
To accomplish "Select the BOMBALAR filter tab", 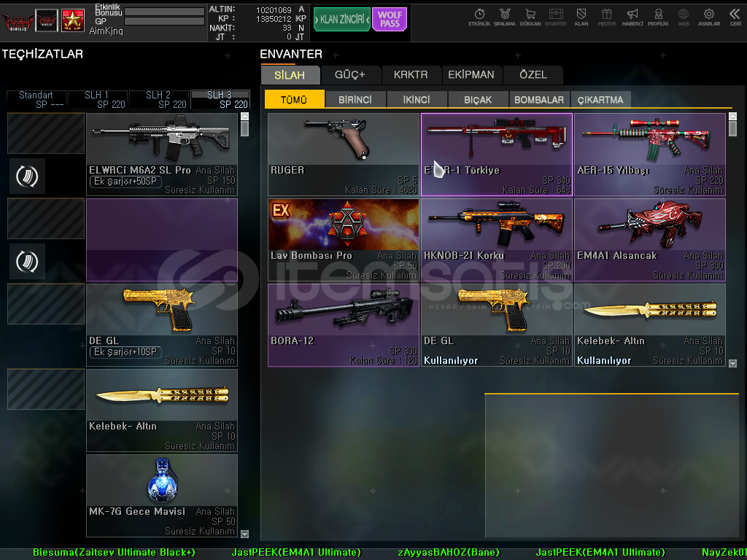I will pos(539,99).
